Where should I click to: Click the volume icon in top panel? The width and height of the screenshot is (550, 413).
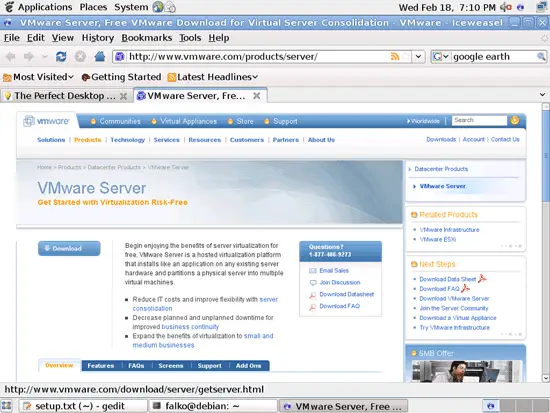coord(505,7)
